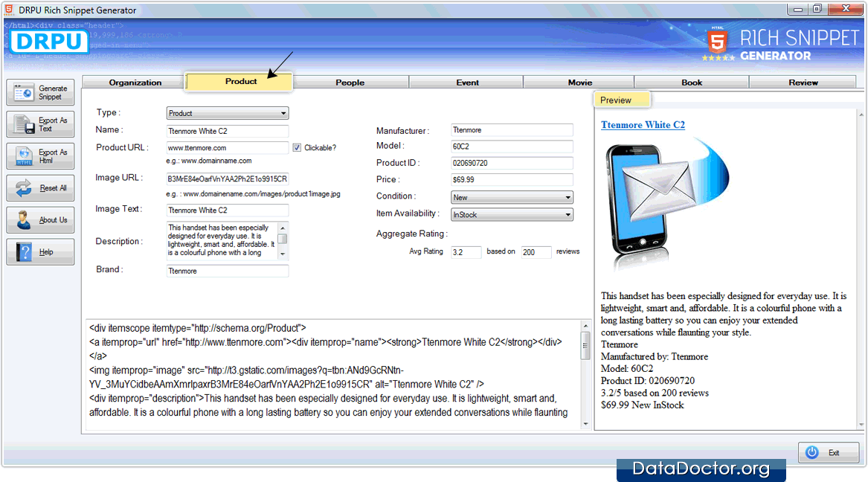Screen dimensions: 868x482
Task: Switch to the People tab
Action: [x=350, y=83]
